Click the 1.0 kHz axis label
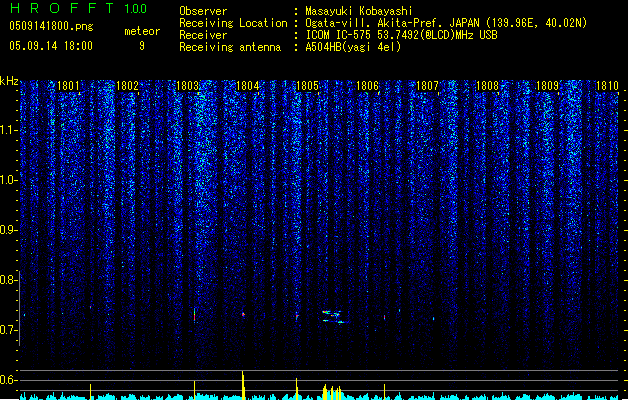This screenshot has width=629, height=400. pyautogui.click(x=8, y=180)
